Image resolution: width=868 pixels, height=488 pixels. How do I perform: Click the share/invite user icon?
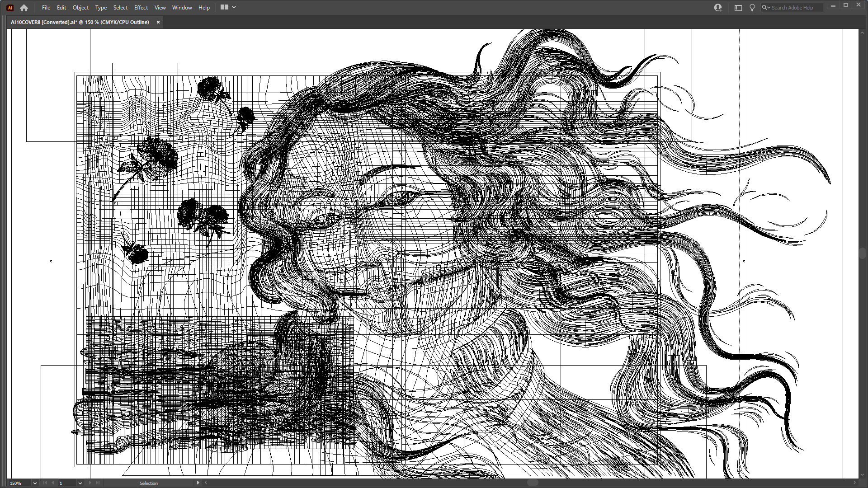tap(718, 8)
